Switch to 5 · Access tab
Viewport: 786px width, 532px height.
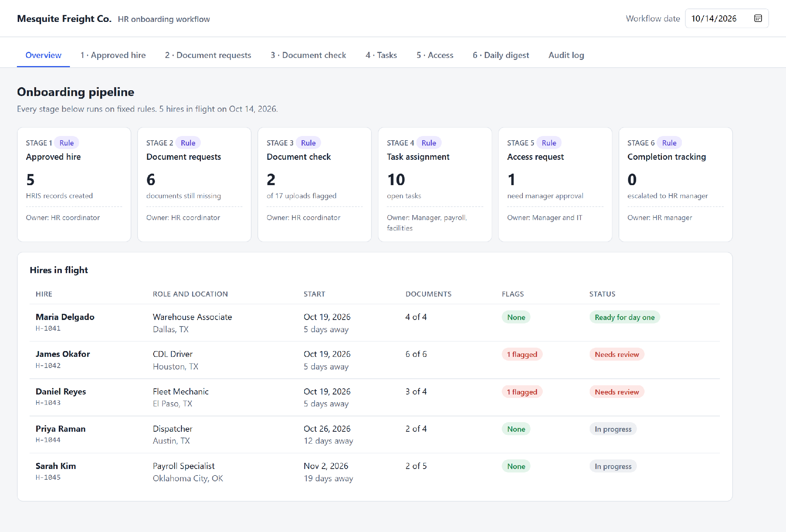(435, 55)
